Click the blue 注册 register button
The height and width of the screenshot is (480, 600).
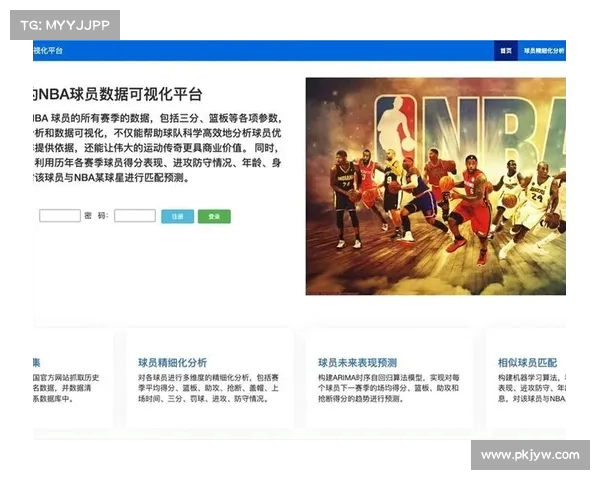click(x=178, y=216)
